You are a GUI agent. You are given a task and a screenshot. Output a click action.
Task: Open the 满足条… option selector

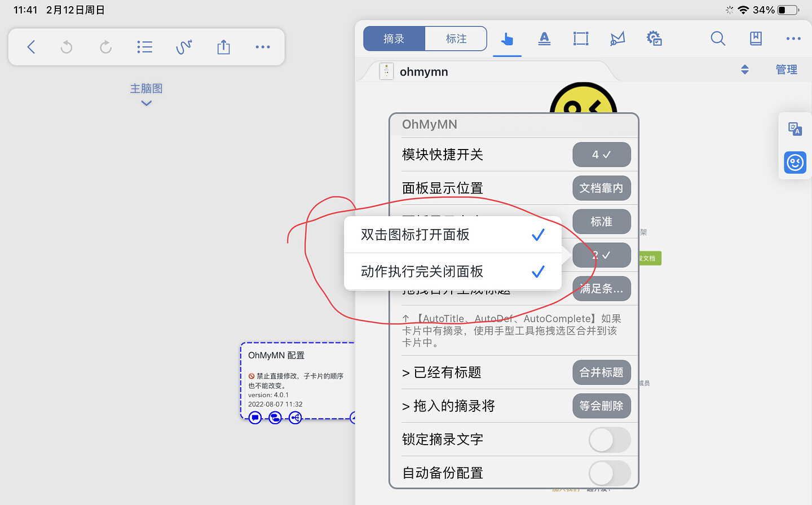tap(602, 289)
